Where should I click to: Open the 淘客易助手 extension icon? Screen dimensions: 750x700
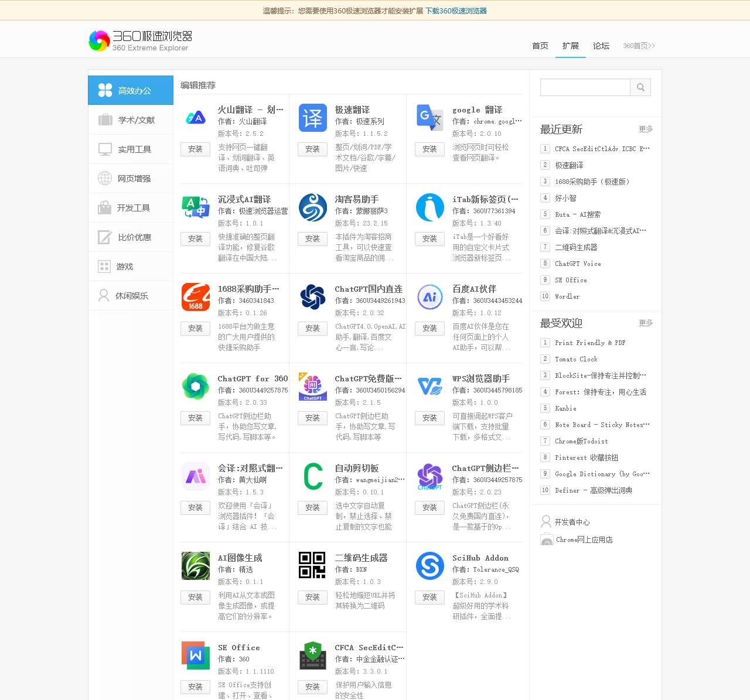[313, 207]
